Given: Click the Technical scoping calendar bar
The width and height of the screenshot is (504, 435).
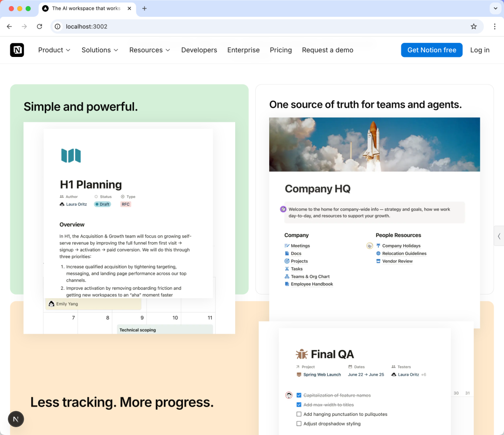Looking at the screenshot, I should 165,330.
